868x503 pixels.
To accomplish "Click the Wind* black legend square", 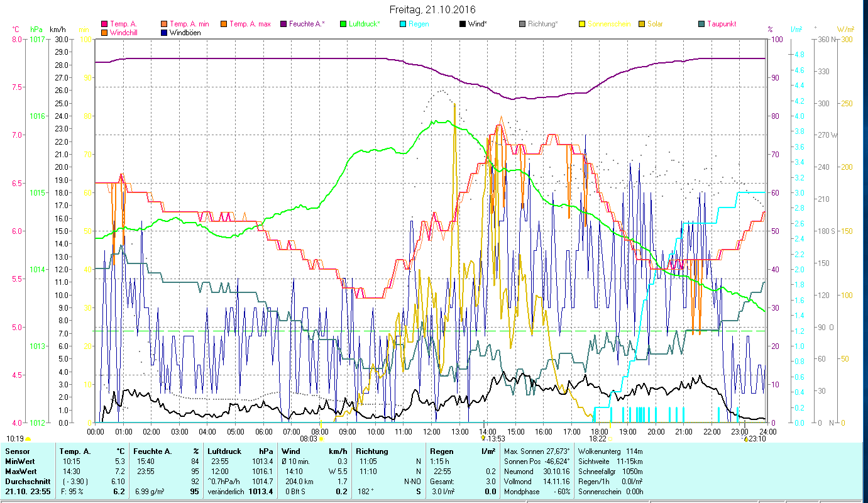I will click(x=463, y=25).
